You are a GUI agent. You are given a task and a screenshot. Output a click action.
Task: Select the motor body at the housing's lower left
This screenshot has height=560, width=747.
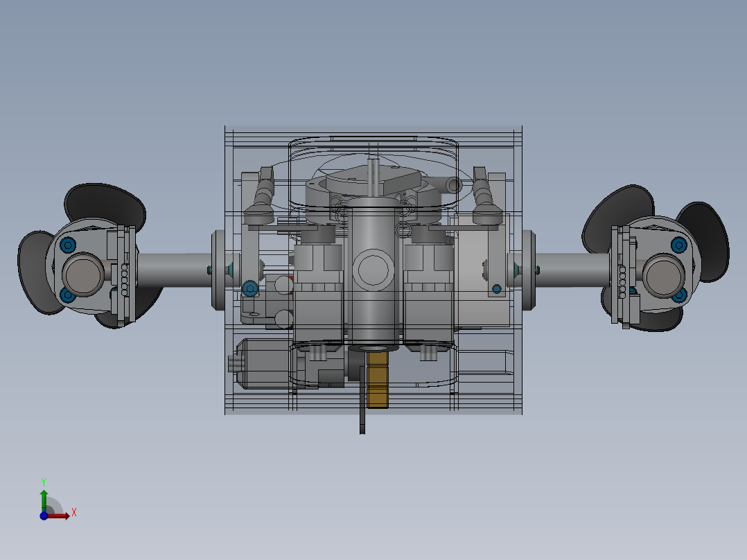coord(266,364)
